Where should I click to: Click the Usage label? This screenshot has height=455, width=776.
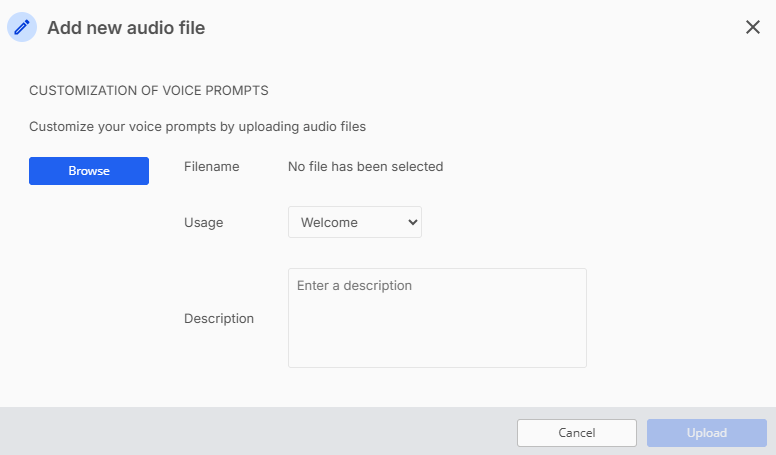point(203,223)
